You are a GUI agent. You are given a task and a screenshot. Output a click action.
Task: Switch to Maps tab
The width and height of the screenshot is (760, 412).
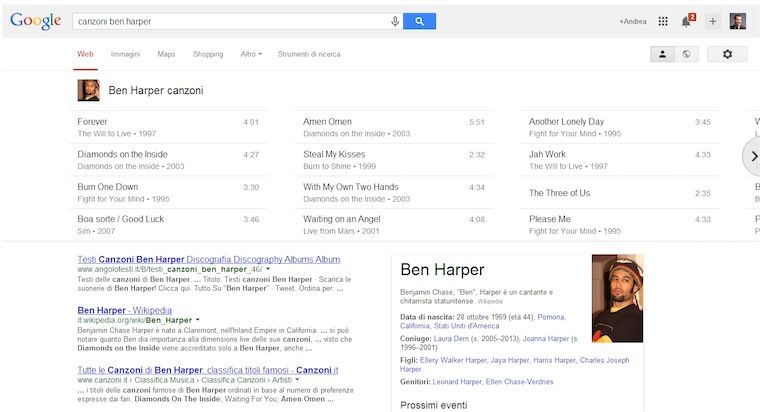pyautogui.click(x=166, y=54)
